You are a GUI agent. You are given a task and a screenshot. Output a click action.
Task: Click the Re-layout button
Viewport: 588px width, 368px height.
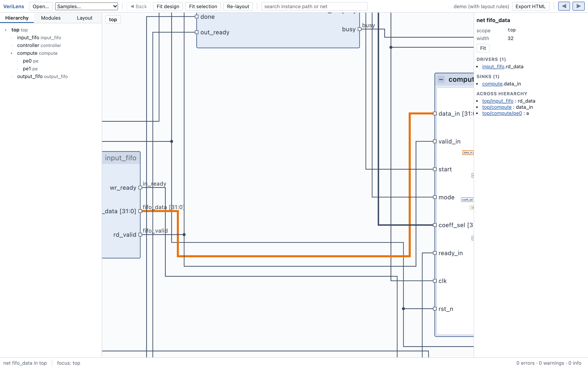[x=238, y=6]
